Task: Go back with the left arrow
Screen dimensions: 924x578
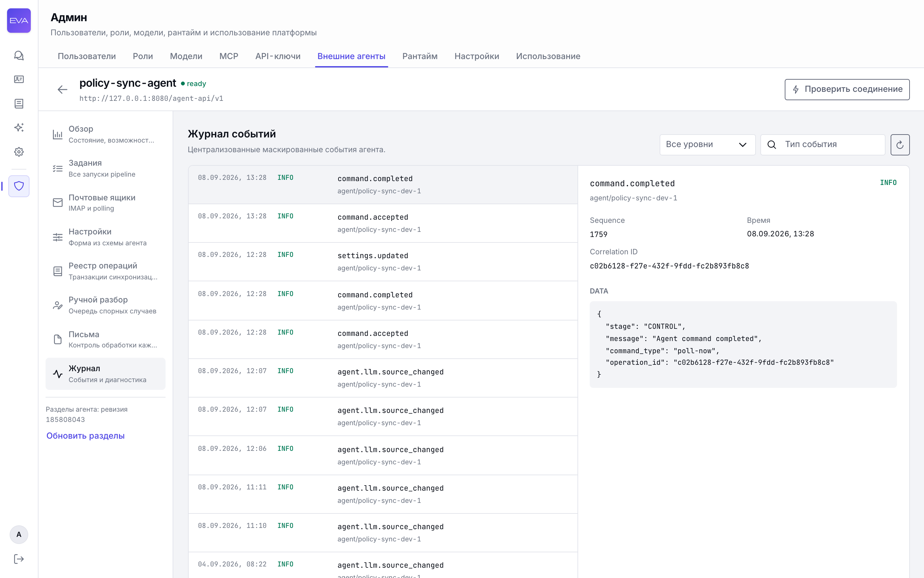Action: 62,90
